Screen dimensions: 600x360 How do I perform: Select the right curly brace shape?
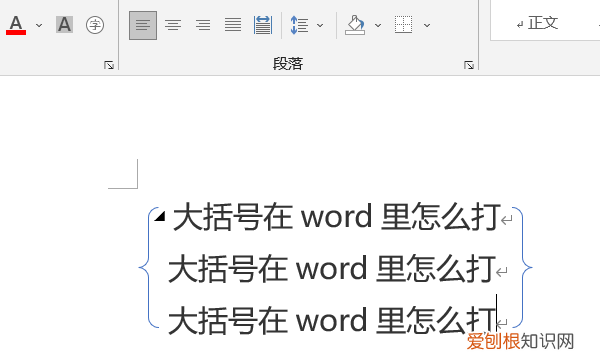522,267
